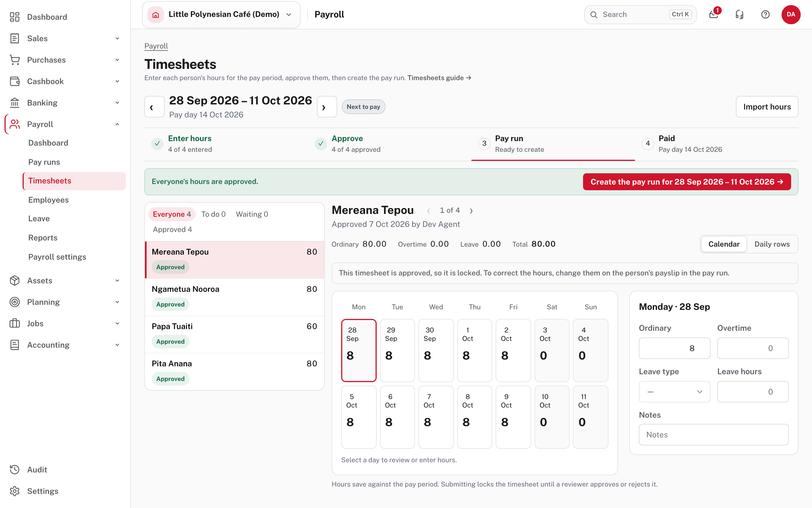Screen dimensions: 812x508
Task: Open the Timesheets guide link
Action: [439, 78]
